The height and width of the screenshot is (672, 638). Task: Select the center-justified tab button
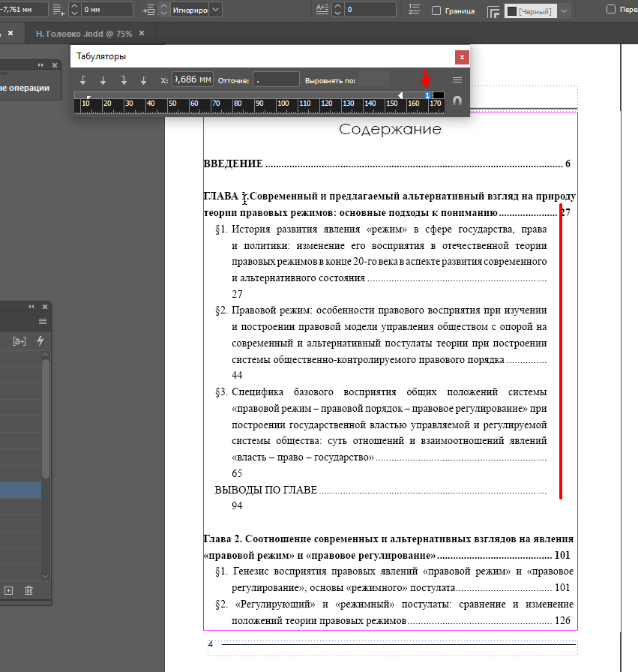tap(103, 79)
